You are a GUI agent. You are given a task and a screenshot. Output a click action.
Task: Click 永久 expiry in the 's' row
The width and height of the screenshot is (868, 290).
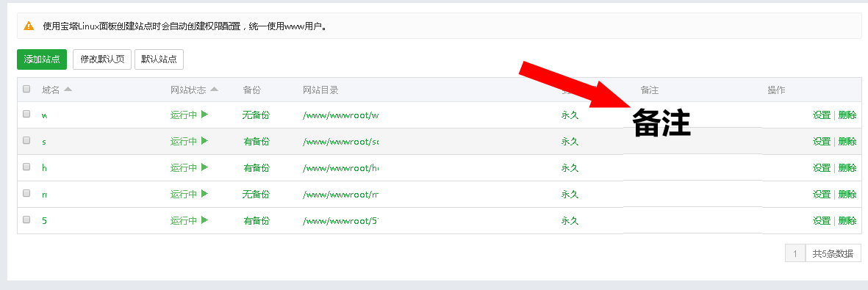coord(570,142)
